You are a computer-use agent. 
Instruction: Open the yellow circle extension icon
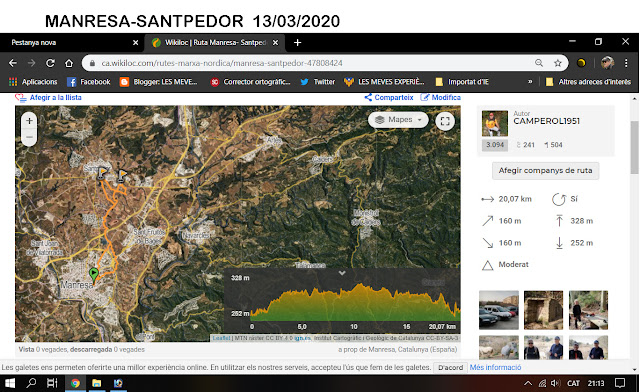(x=581, y=63)
